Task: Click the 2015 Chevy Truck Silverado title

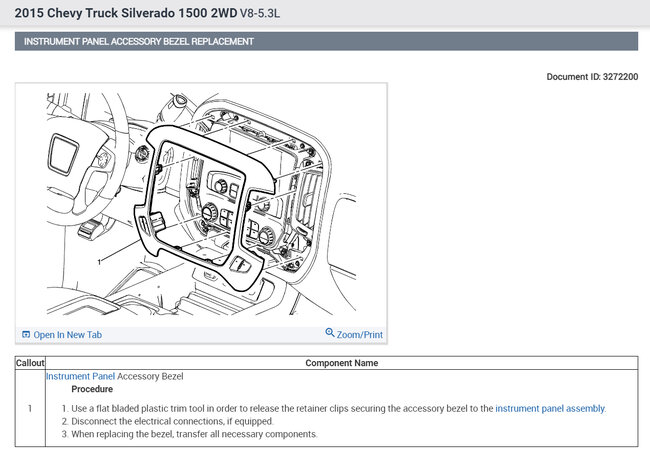Action: coord(126,13)
